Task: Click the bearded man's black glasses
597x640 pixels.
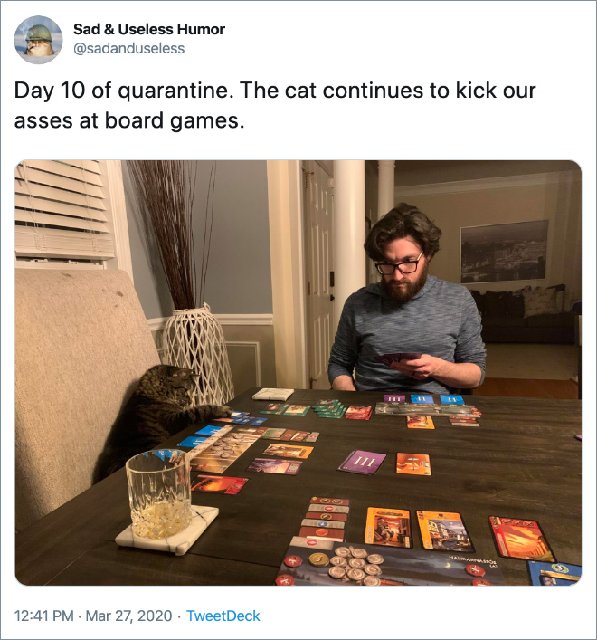Action: point(399,266)
